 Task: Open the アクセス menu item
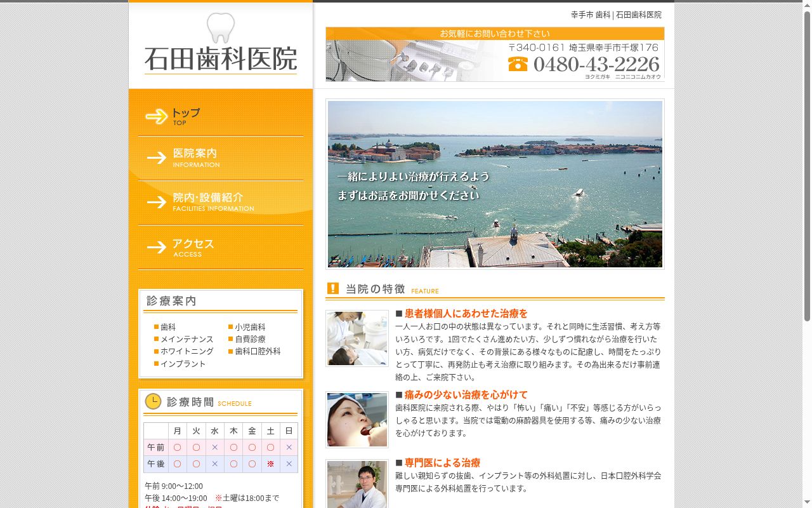pos(221,247)
